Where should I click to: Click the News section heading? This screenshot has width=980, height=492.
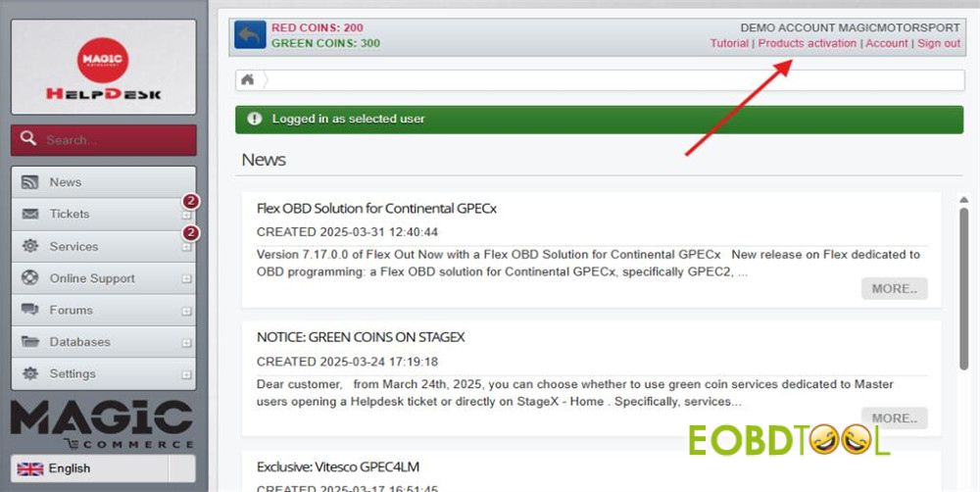pos(264,160)
